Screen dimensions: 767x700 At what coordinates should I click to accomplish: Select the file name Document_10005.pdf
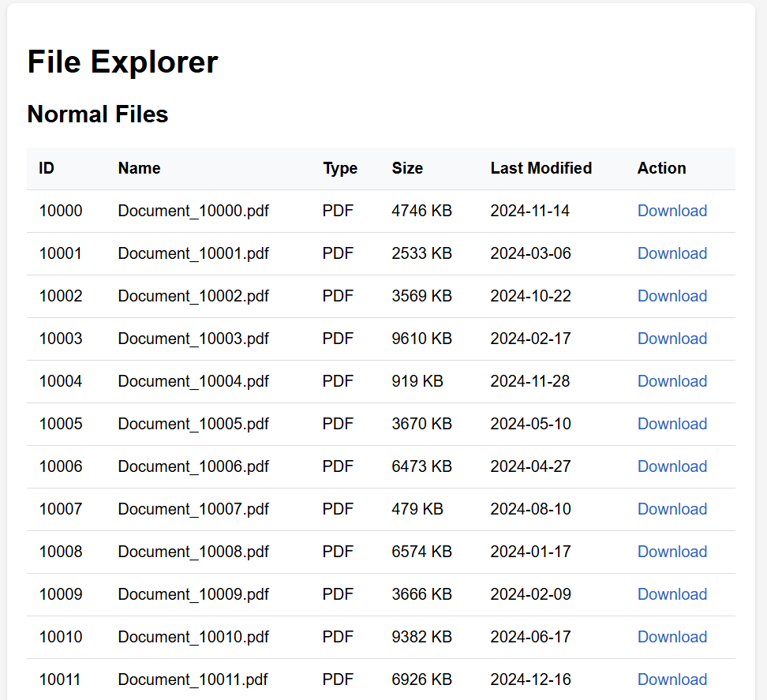[x=193, y=424]
